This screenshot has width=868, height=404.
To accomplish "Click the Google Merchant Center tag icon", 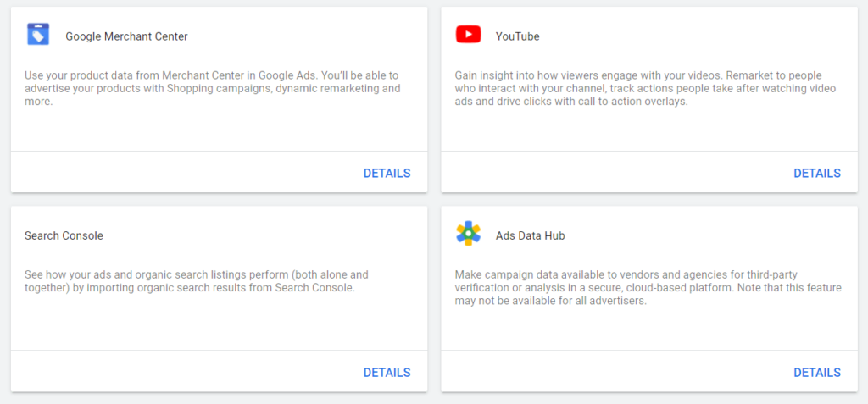I will 38,35.
